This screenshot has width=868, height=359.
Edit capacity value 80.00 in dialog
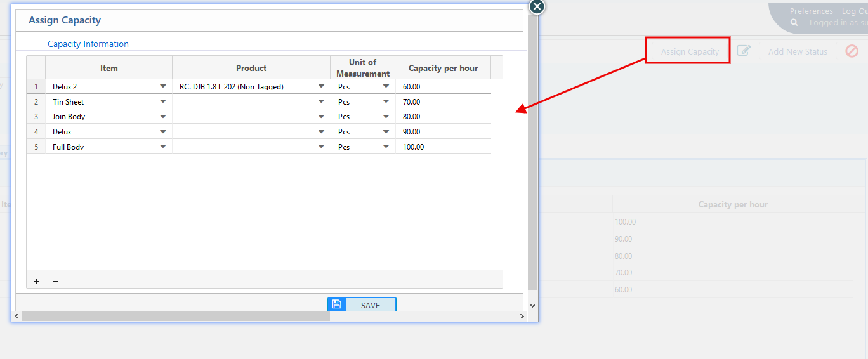(443, 117)
